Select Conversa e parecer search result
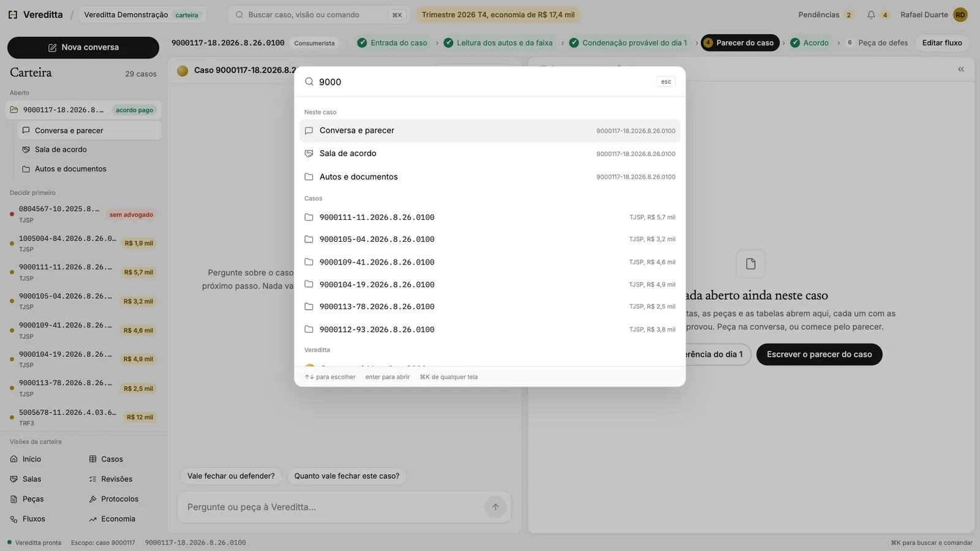Viewport: 980px width, 551px height. point(490,130)
